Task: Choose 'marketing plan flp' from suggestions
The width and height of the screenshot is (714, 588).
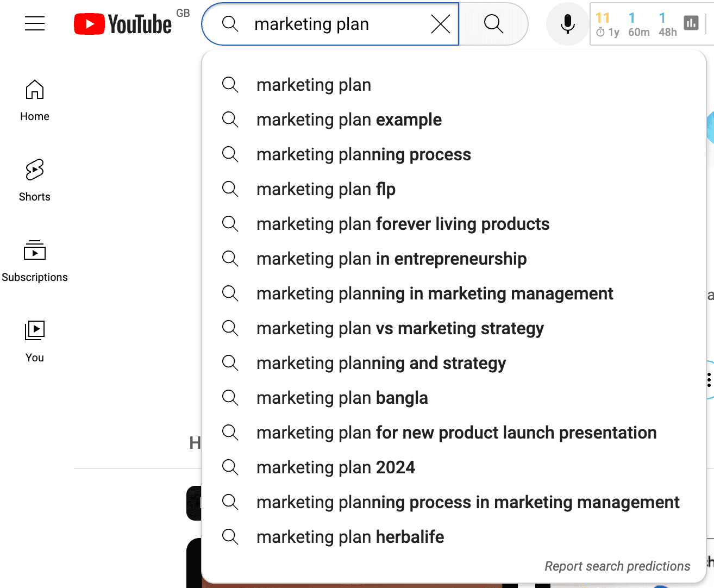Action: click(x=326, y=189)
